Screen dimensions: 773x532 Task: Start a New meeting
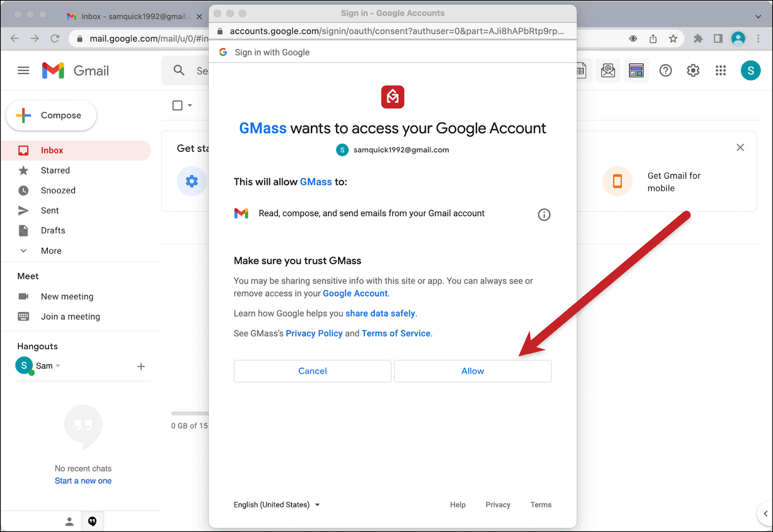pos(67,296)
